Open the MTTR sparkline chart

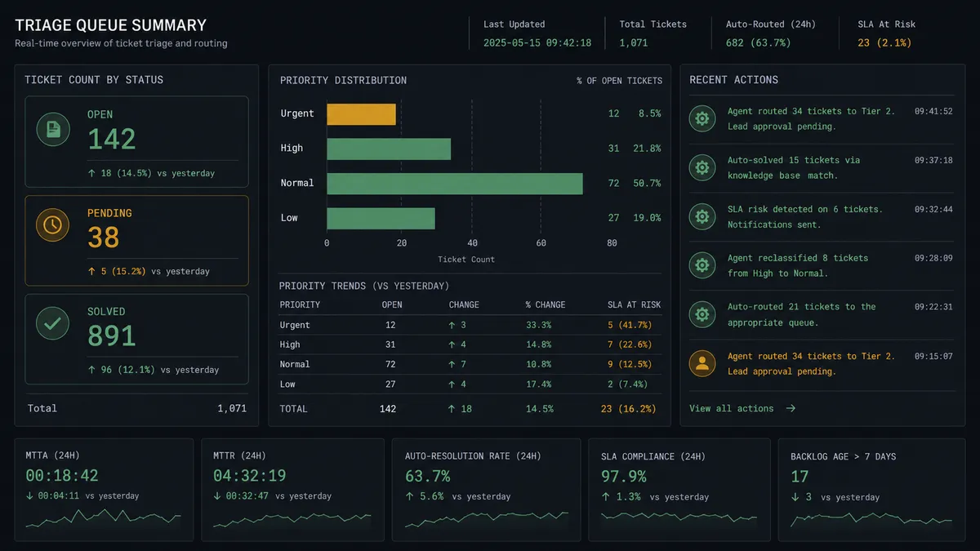[x=292, y=519]
